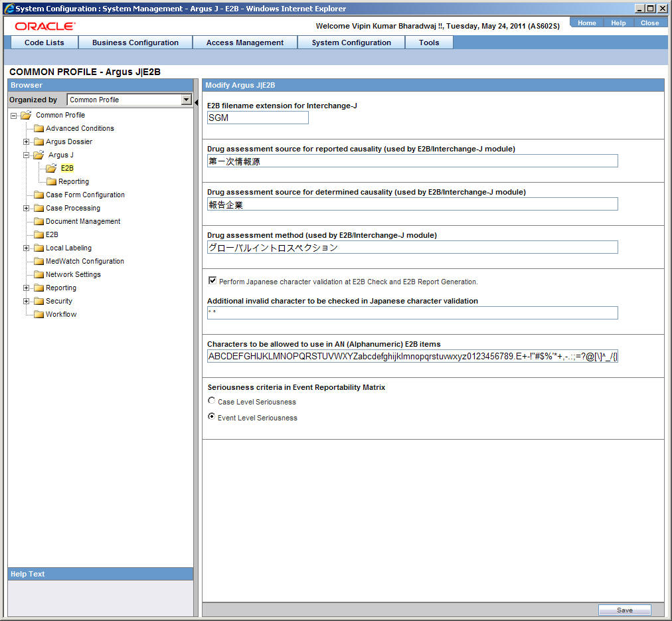Toggle Perform Japanese character validation checkbox
The width and height of the screenshot is (672, 621).
click(x=212, y=280)
